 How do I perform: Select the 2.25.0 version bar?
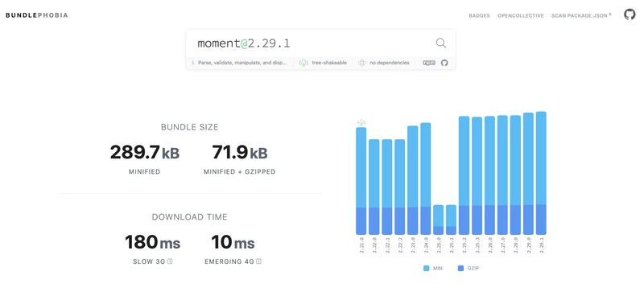click(x=438, y=220)
